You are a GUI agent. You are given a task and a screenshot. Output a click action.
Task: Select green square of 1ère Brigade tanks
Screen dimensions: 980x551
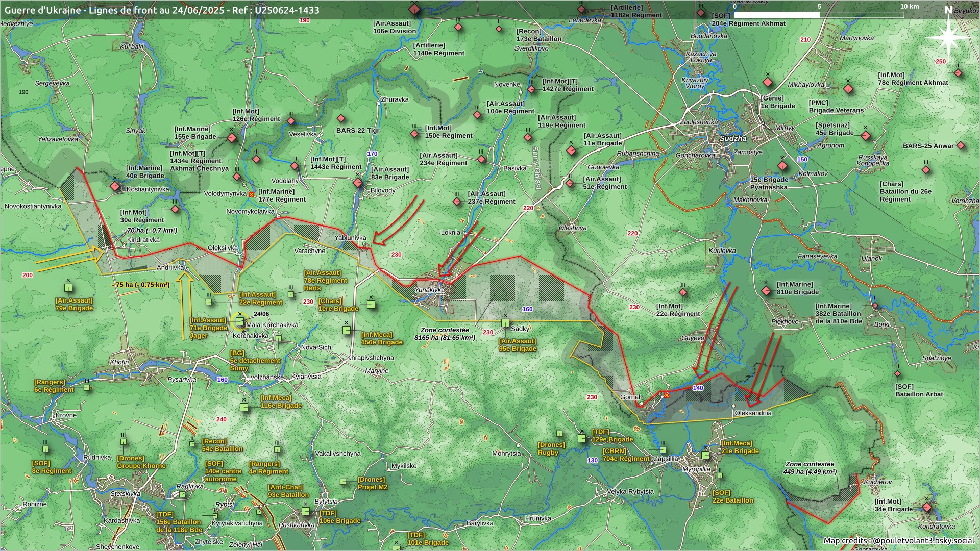(x=371, y=305)
